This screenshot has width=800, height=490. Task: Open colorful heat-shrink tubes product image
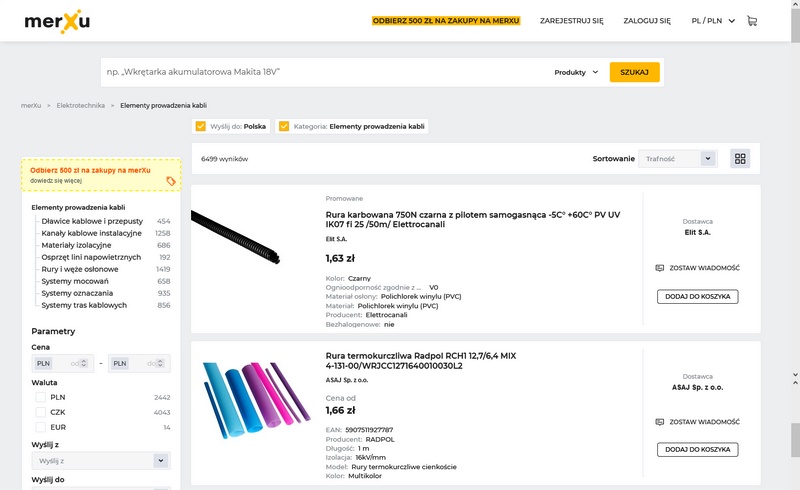256,399
